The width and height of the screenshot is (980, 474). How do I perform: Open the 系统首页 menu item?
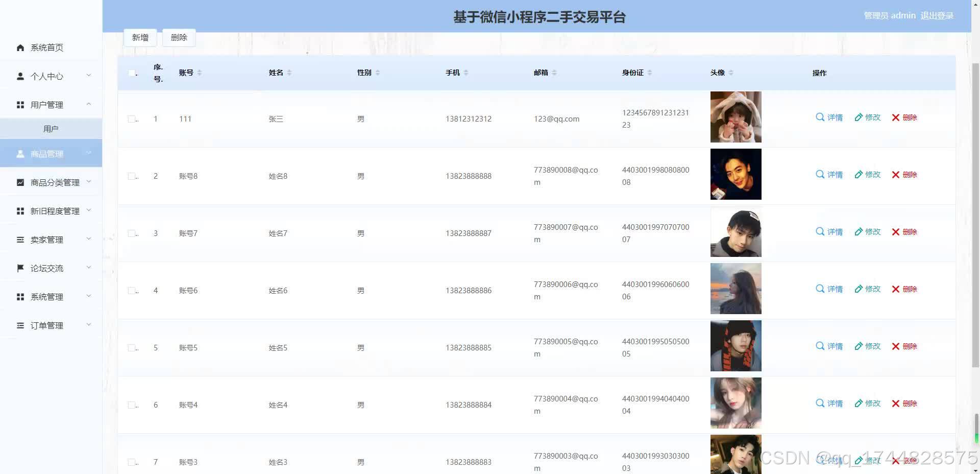point(51,48)
